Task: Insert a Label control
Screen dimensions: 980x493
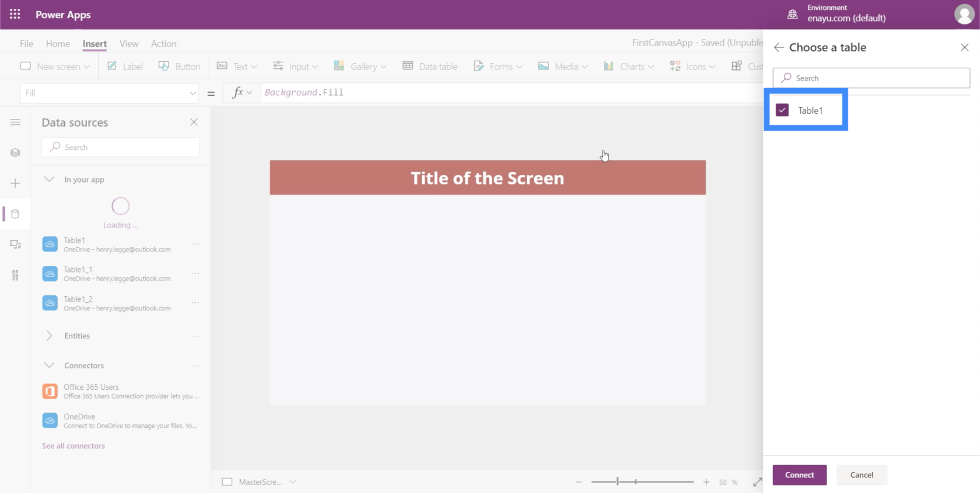Action: [x=125, y=67]
